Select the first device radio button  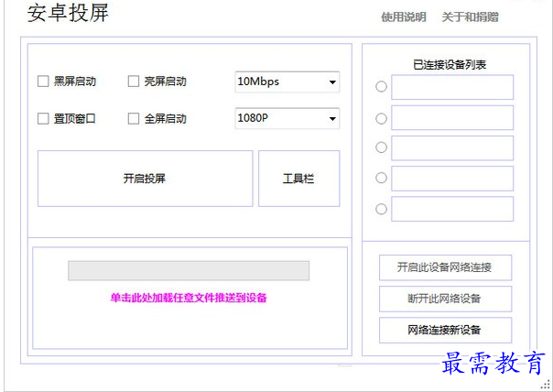(381, 86)
